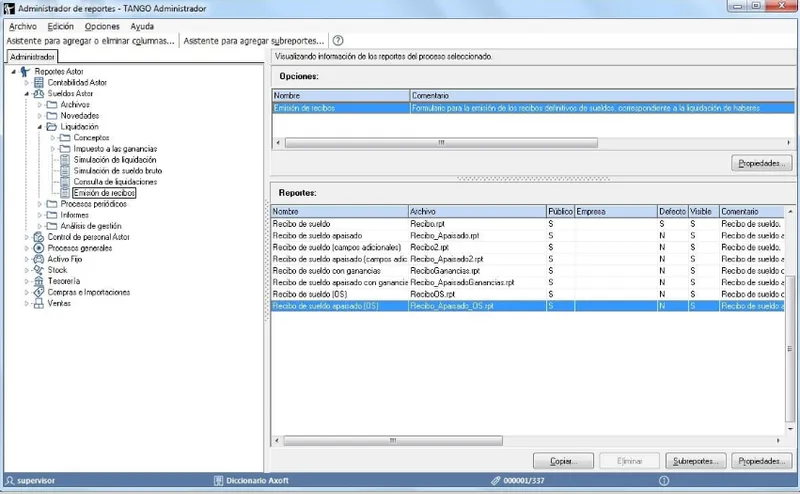
Task: Click the Simulación de liquidación document icon
Action: tap(65, 160)
